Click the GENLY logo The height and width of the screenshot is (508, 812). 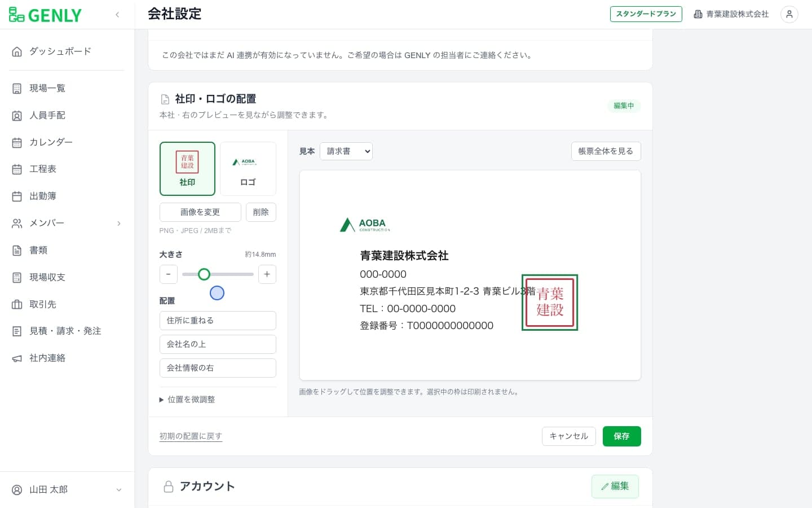pos(45,15)
